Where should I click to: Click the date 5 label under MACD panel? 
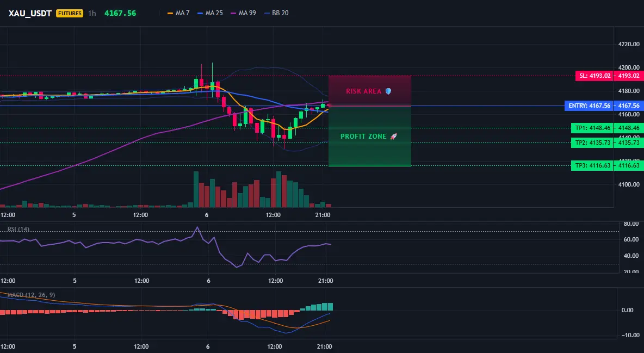pyautogui.click(x=75, y=346)
